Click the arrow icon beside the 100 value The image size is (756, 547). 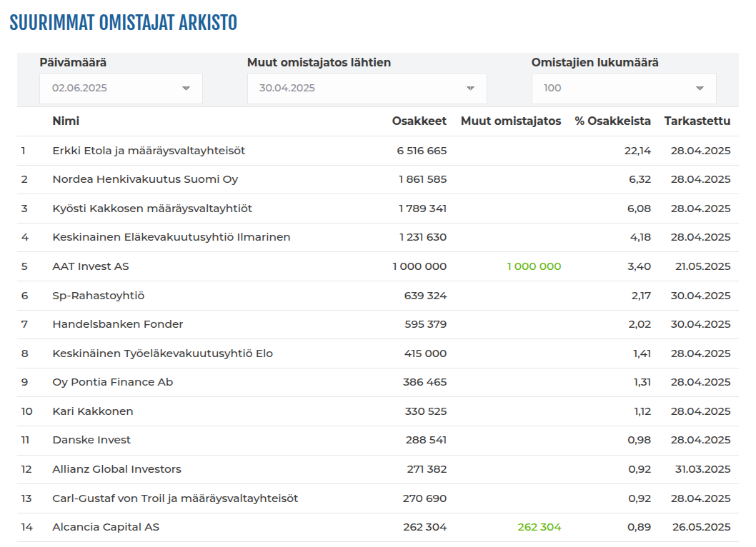700,89
